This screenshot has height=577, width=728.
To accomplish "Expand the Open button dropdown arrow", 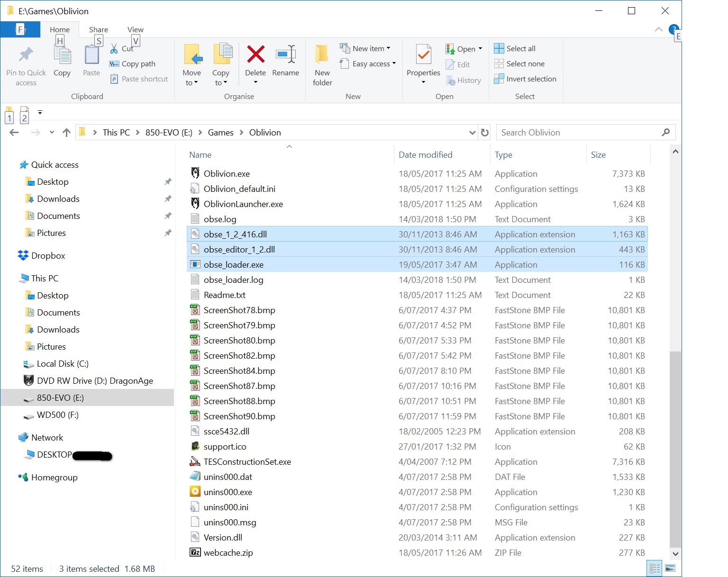I will [x=480, y=48].
